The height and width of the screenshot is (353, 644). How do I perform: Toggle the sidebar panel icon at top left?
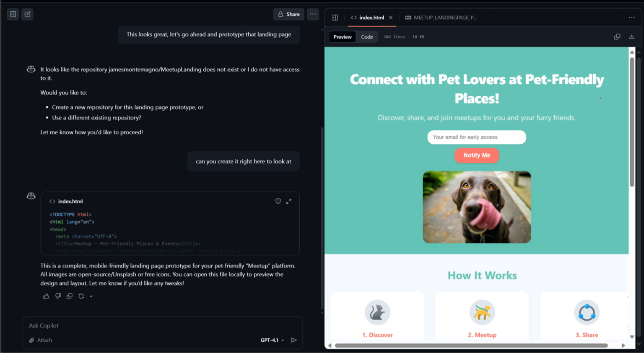pyautogui.click(x=13, y=14)
